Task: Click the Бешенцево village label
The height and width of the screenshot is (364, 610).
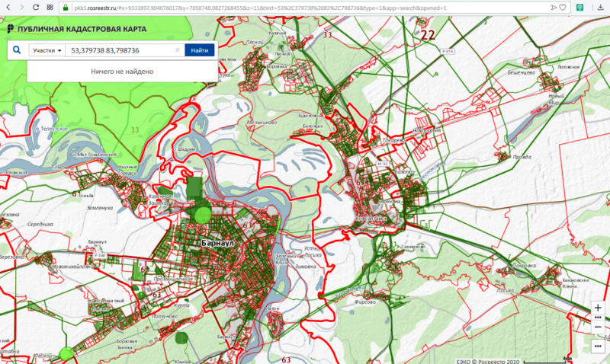Action: [x=521, y=72]
